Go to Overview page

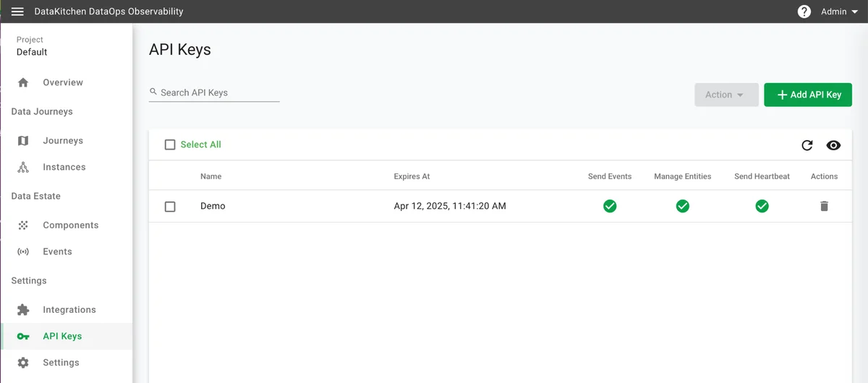click(67, 82)
